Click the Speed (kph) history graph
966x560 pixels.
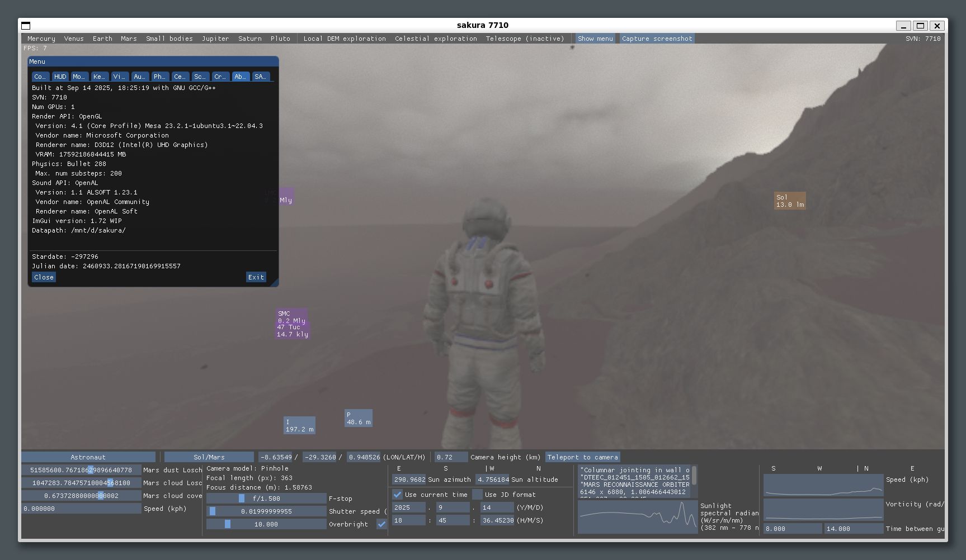[x=823, y=485]
